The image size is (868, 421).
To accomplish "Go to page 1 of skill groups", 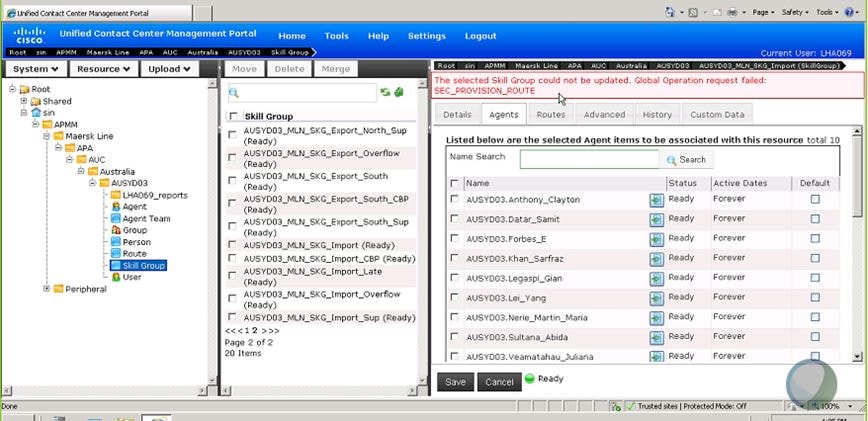I will point(247,330).
